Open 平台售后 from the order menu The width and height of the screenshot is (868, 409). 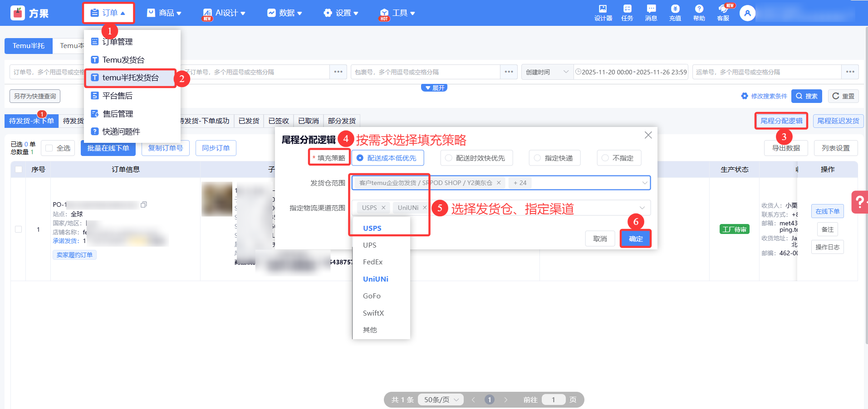coord(118,96)
